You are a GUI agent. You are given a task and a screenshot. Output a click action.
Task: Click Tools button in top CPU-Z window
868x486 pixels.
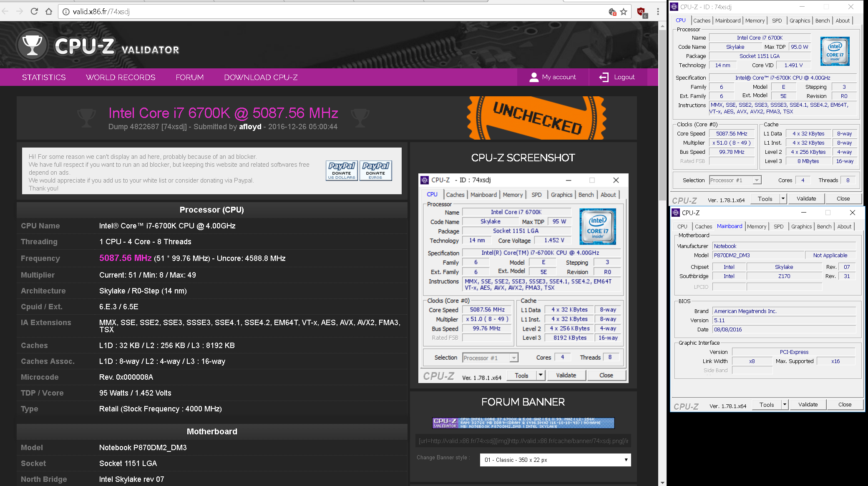tap(765, 199)
